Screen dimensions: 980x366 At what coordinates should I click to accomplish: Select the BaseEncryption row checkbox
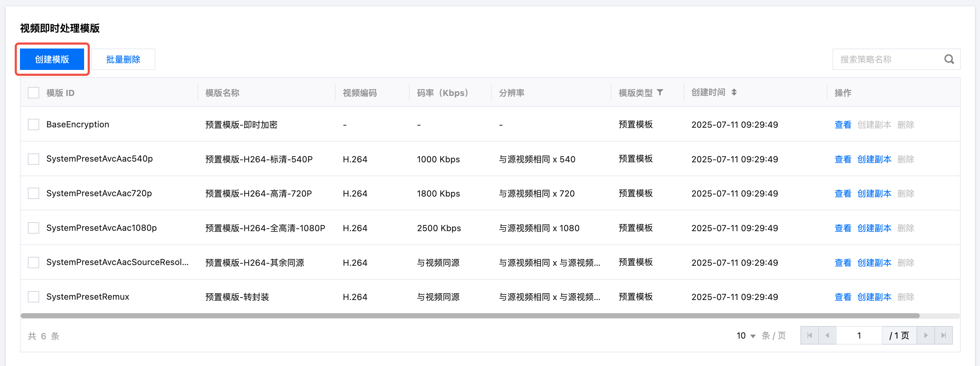pyautogui.click(x=33, y=124)
